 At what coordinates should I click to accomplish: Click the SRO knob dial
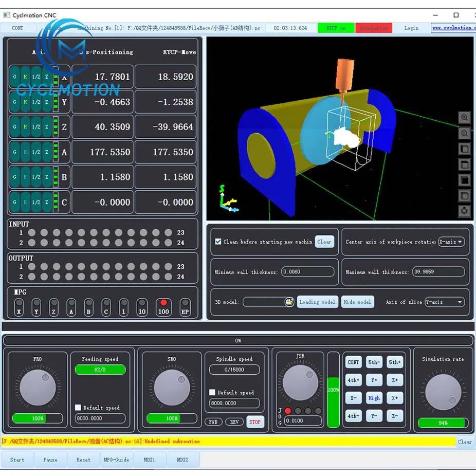pyautogui.click(x=172, y=388)
